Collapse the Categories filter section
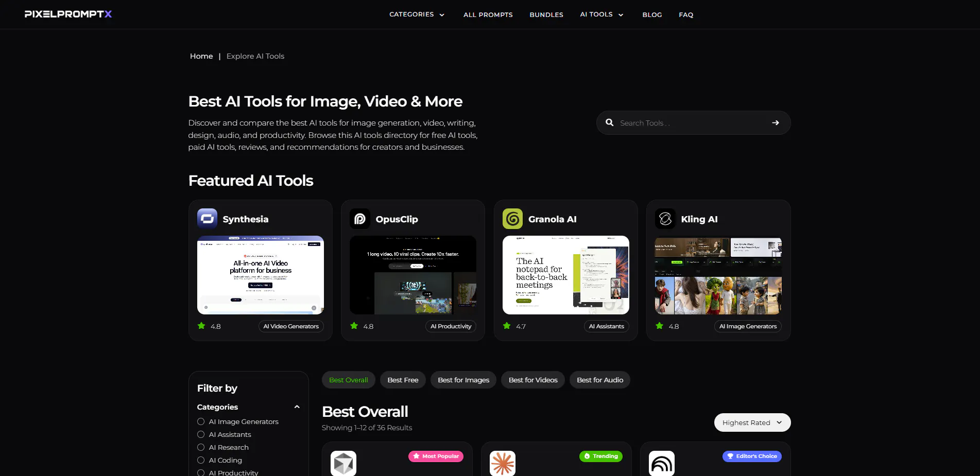The height and width of the screenshot is (476, 980). click(297, 407)
